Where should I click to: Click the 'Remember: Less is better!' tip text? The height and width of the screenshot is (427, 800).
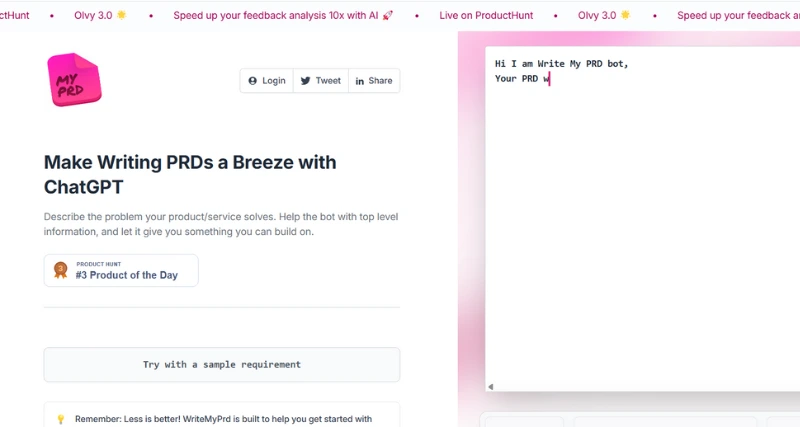223,419
